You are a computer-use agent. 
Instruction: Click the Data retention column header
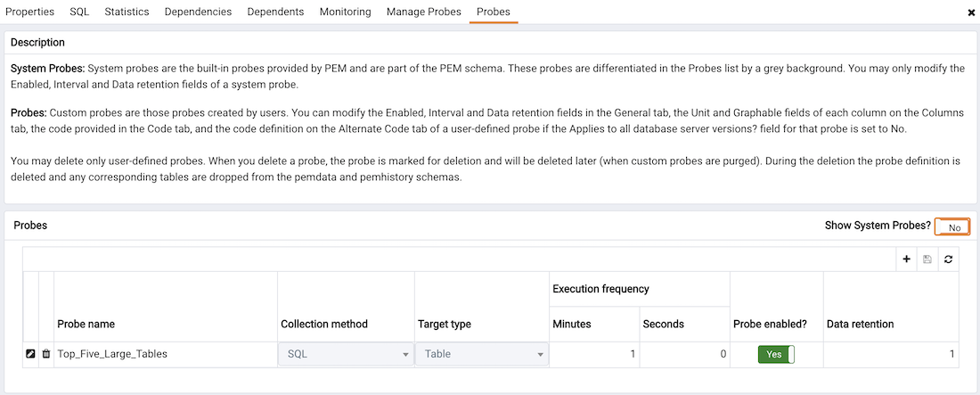point(891,307)
